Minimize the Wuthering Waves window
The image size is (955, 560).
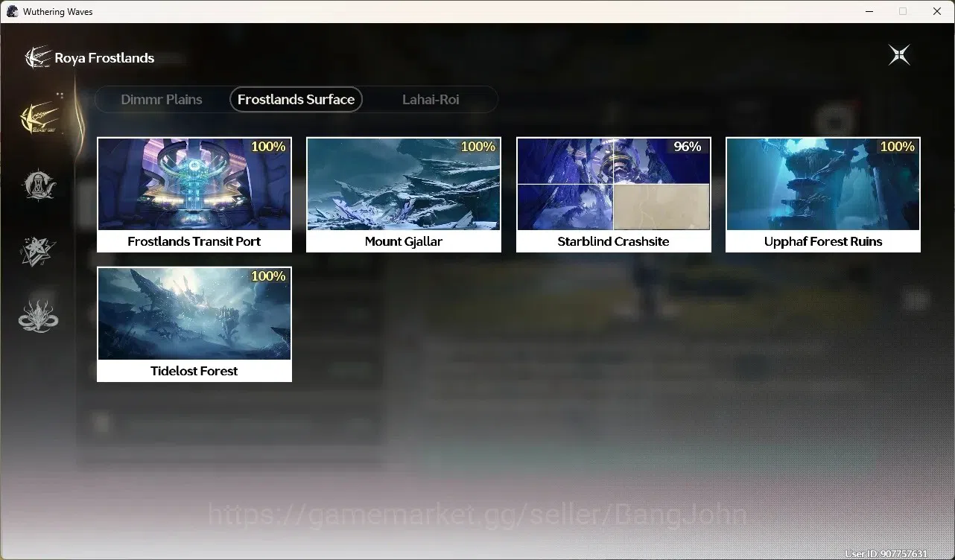tap(869, 12)
